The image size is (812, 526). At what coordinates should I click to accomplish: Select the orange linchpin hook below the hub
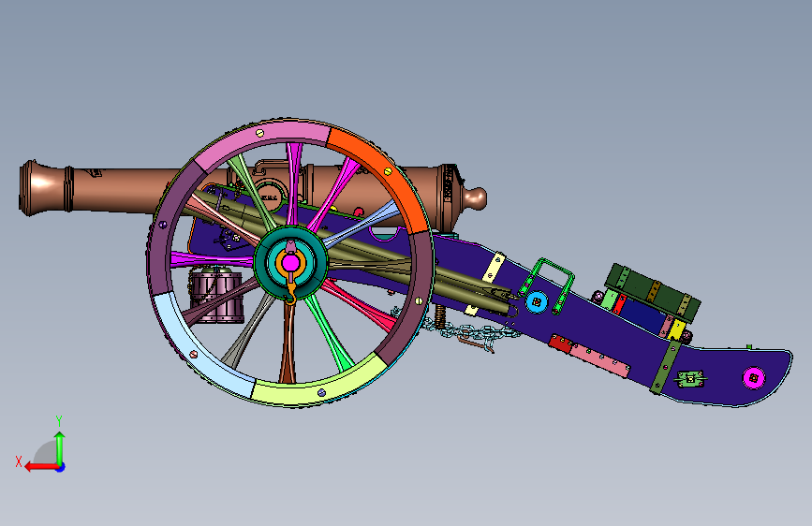pos(290,294)
